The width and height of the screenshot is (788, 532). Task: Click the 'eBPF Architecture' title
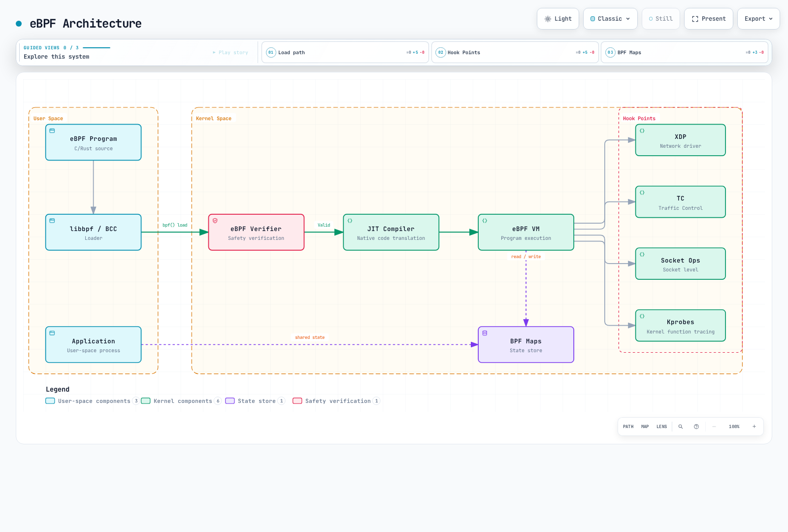pyautogui.click(x=86, y=24)
